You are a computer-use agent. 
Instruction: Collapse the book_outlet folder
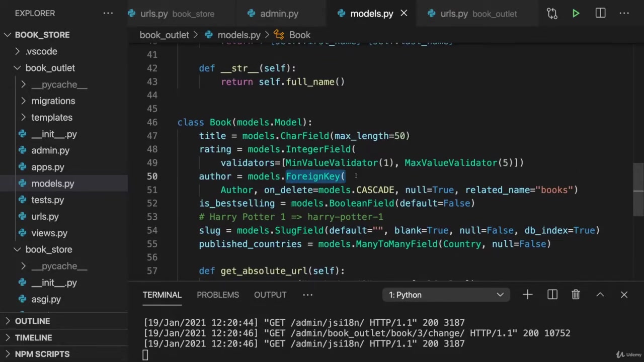tap(50, 68)
